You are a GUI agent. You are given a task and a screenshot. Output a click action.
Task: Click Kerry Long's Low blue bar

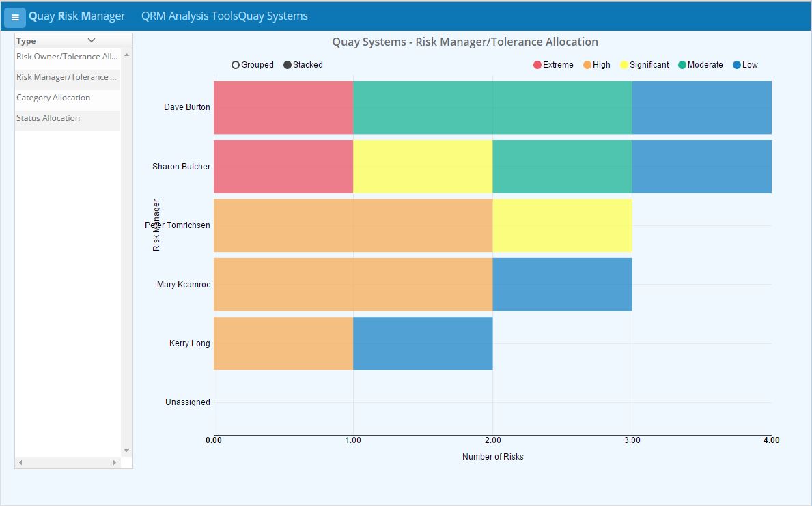(x=423, y=343)
